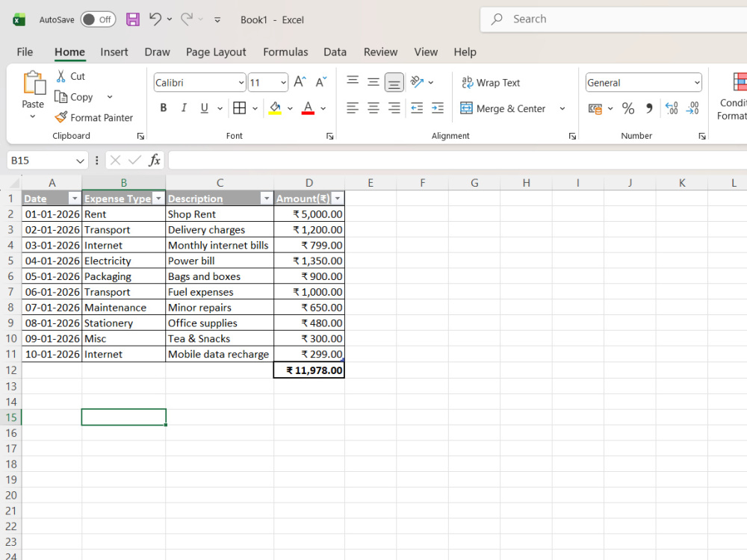The image size is (747, 560).
Task: Open the font size dropdown
Action: click(x=283, y=83)
